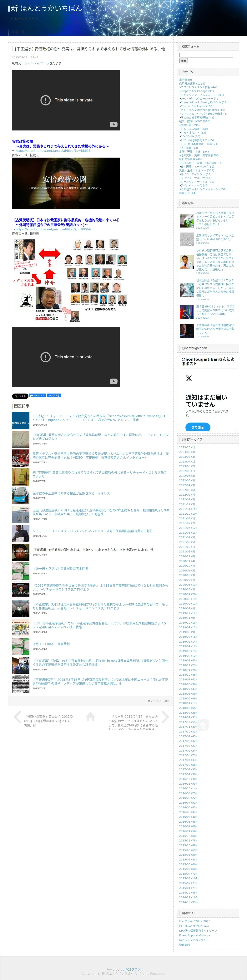Open monthly archive 2022/04 (9)
The width and height of the screenshot is (247, 980).
pyautogui.click(x=187, y=485)
